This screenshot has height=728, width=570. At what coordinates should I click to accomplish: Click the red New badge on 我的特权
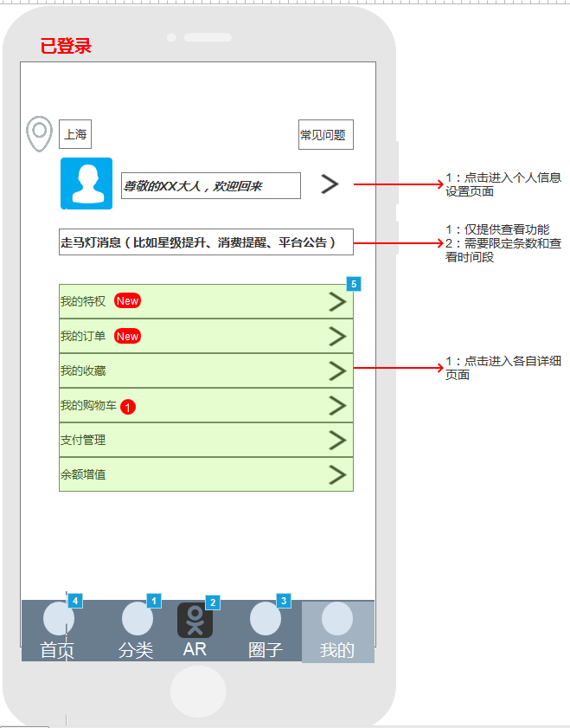(127, 301)
